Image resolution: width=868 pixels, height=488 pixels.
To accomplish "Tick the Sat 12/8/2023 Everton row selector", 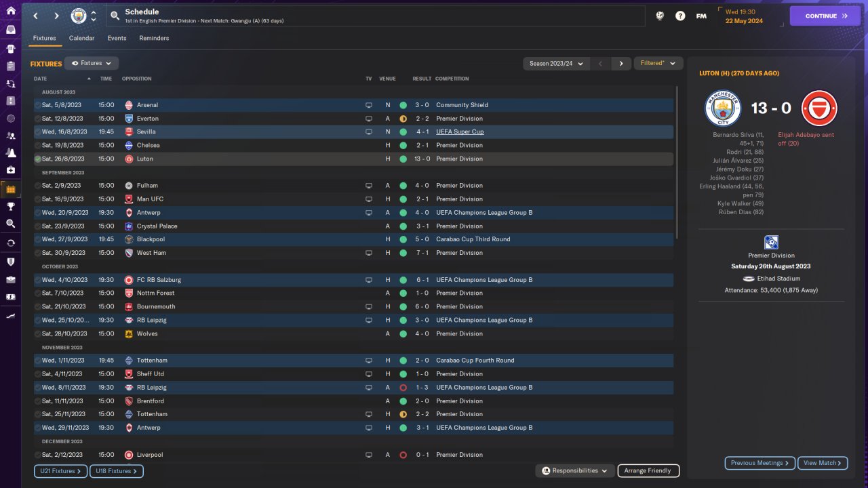I will (38, 119).
